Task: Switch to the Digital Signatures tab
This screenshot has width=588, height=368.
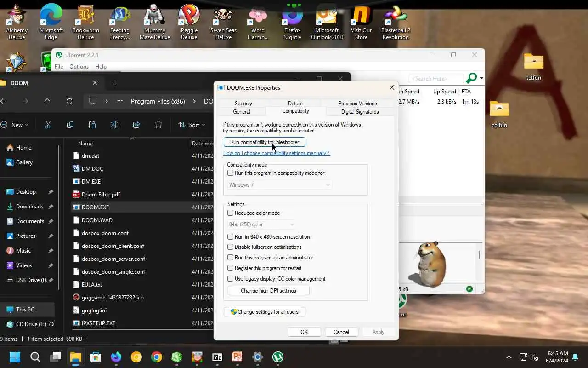Action: (x=360, y=112)
